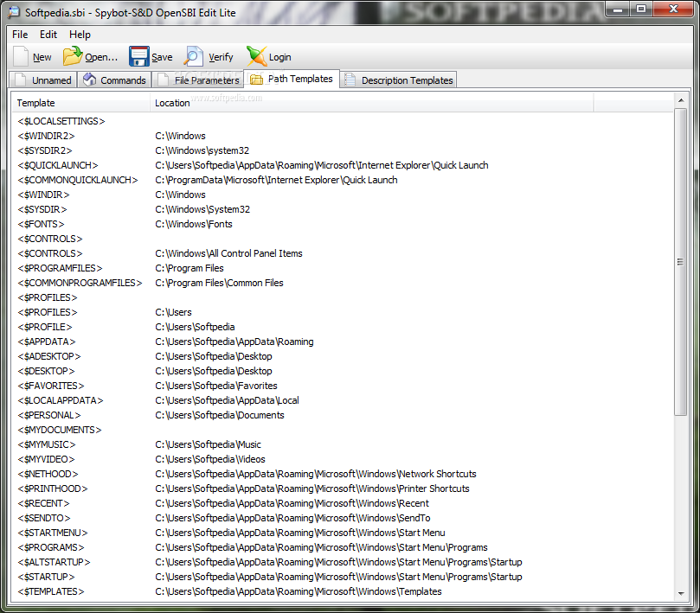The image size is (700, 613).
Task: Click the Open folder icon
Action: tap(73, 56)
